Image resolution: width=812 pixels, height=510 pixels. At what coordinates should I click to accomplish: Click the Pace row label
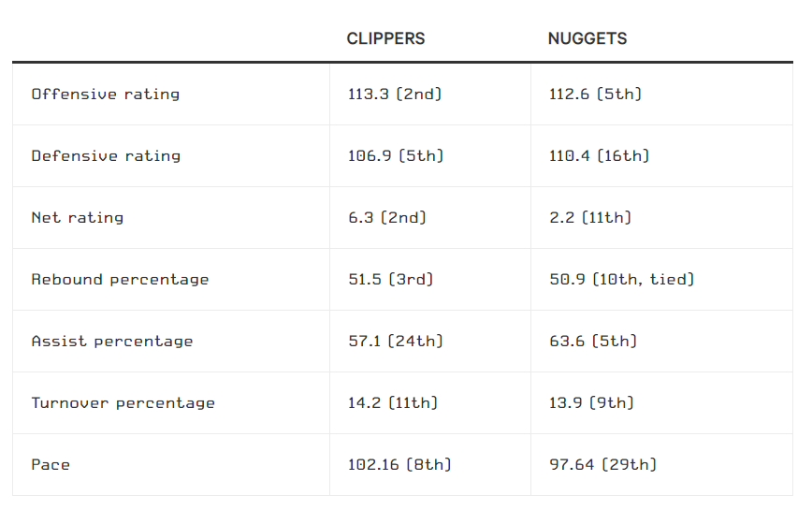pos(51,464)
